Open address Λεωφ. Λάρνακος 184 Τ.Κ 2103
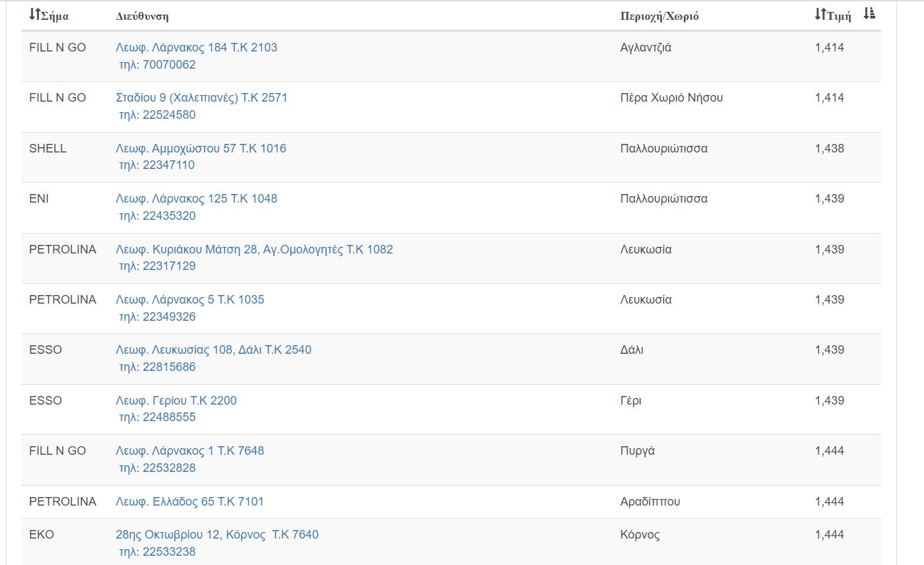 click(x=196, y=48)
